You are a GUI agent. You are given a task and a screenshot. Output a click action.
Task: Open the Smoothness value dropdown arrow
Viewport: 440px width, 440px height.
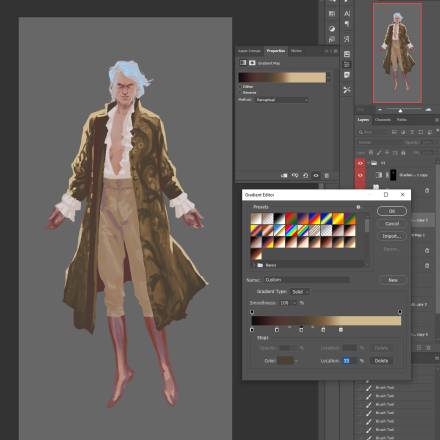coord(295,303)
